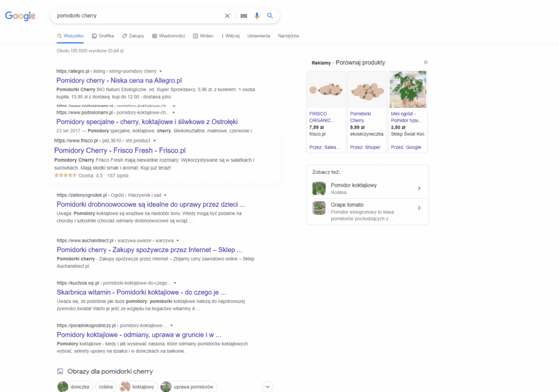Open the Mini ogród product image
This screenshot has width=559, height=392.
click(x=408, y=90)
